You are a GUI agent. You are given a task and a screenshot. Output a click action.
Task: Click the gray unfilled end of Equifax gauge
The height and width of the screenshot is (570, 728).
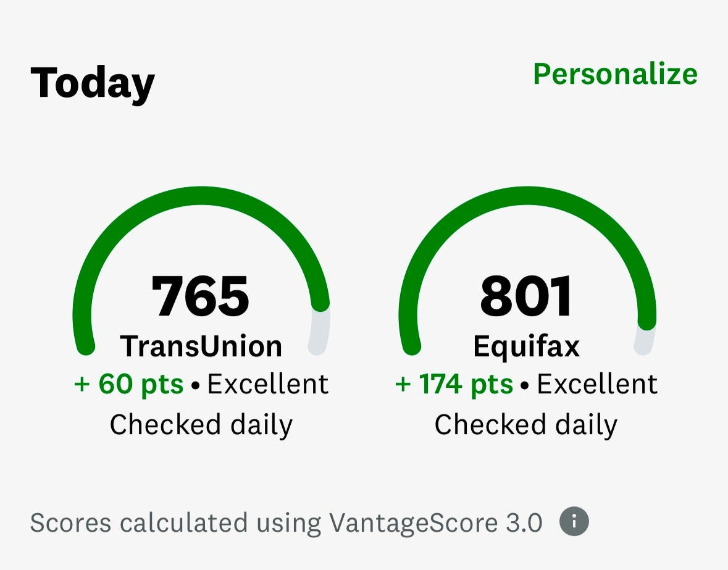pos(644,340)
